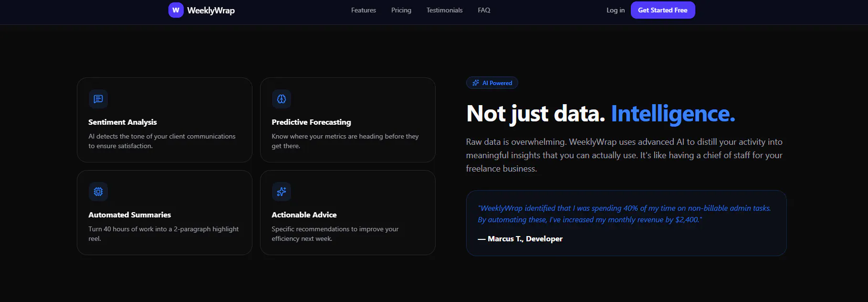
Task: Open the Pricing nav link
Action: 401,10
